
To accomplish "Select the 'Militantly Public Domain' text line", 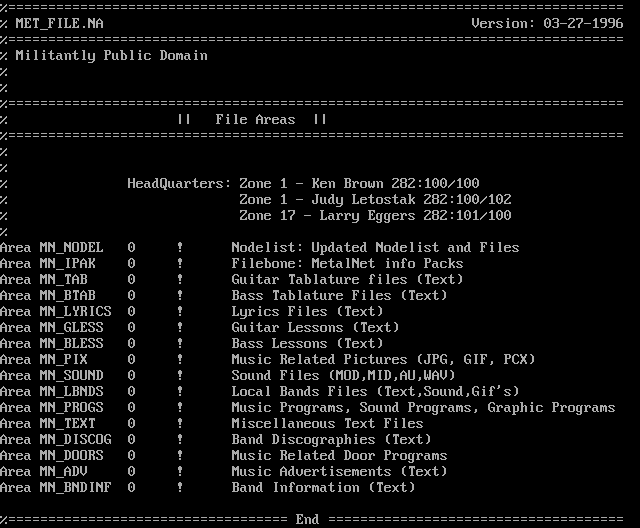I will point(111,55).
